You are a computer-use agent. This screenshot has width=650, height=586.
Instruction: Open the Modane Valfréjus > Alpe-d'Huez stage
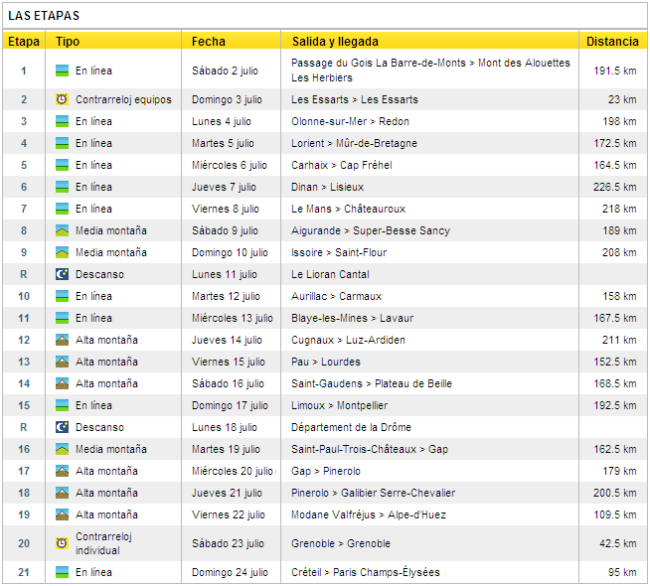click(x=368, y=515)
